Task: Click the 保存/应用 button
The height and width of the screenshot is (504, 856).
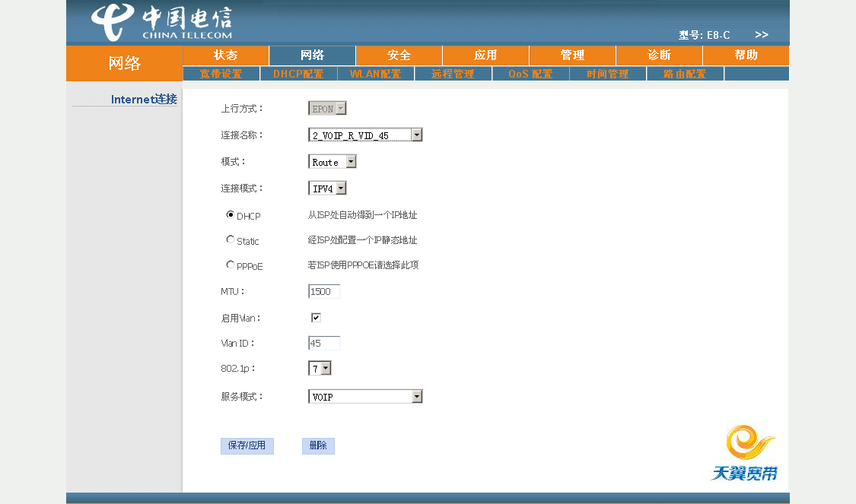Action: point(247,445)
